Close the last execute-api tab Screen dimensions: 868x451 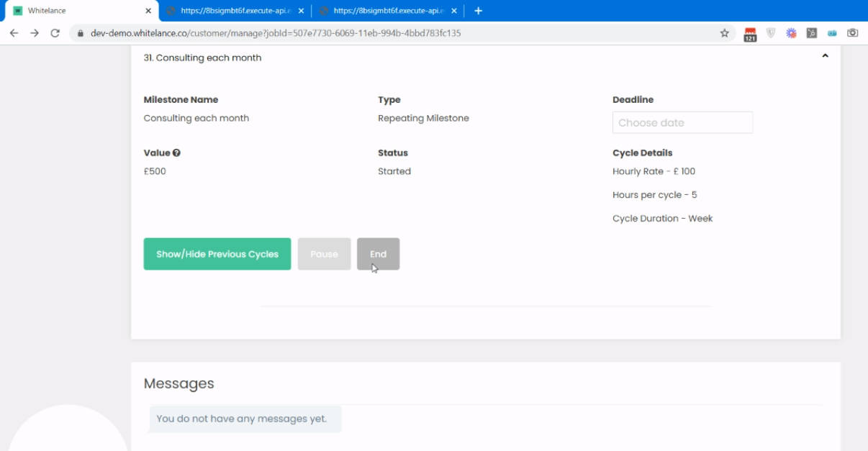[454, 11]
